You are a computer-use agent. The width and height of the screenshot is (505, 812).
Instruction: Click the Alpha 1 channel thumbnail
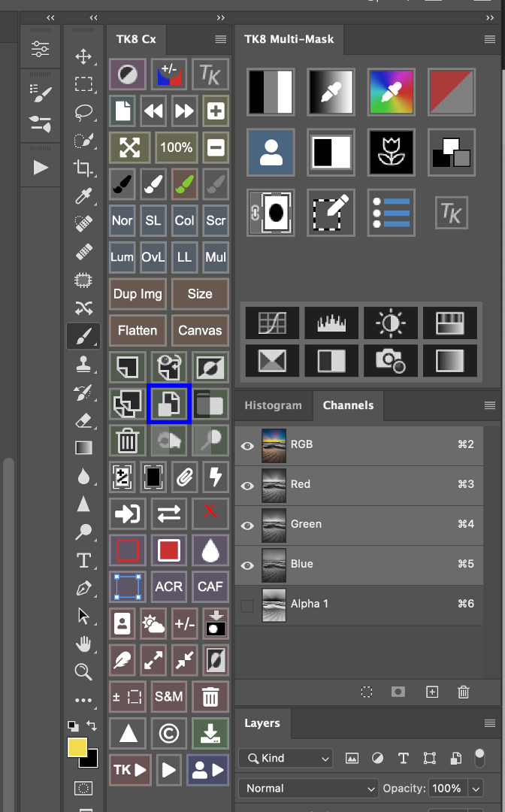pos(274,604)
